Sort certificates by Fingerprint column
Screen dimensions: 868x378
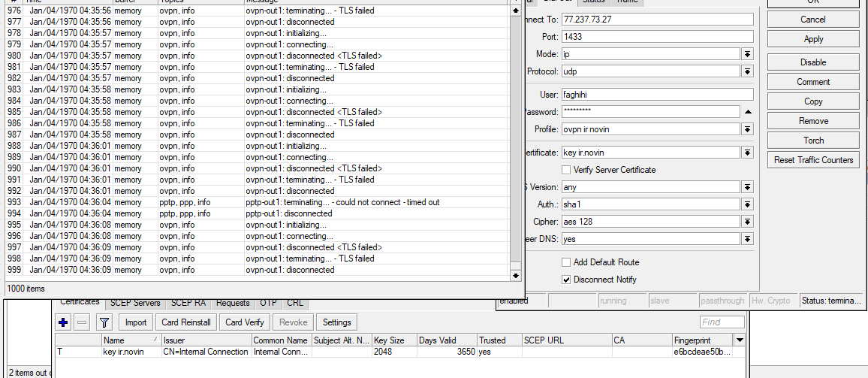(703, 340)
